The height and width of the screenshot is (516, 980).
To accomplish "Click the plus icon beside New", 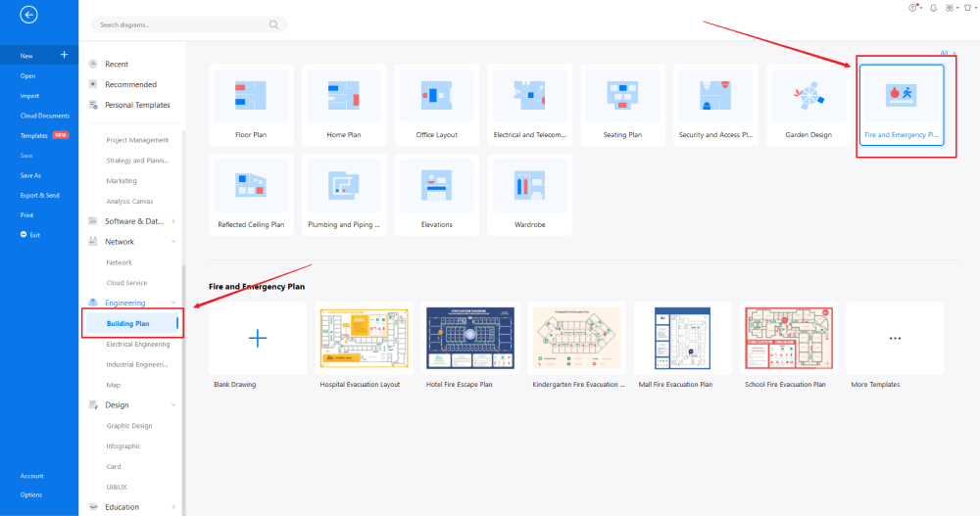I will [64, 55].
